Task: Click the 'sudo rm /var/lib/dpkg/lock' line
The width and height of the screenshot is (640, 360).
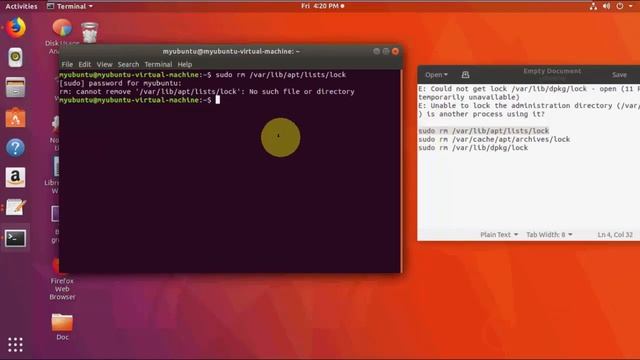Action: point(473,148)
